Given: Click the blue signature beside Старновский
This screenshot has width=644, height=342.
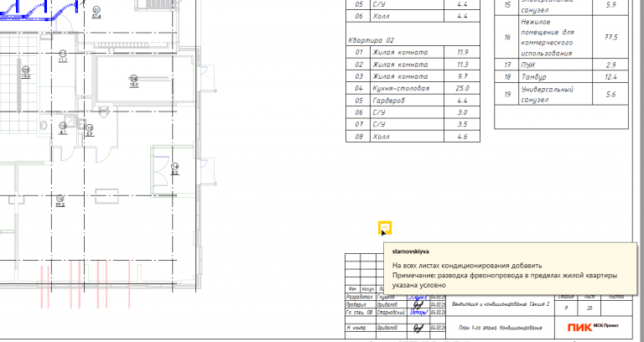Looking at the screenshot, I should click(x=418, y=313).
